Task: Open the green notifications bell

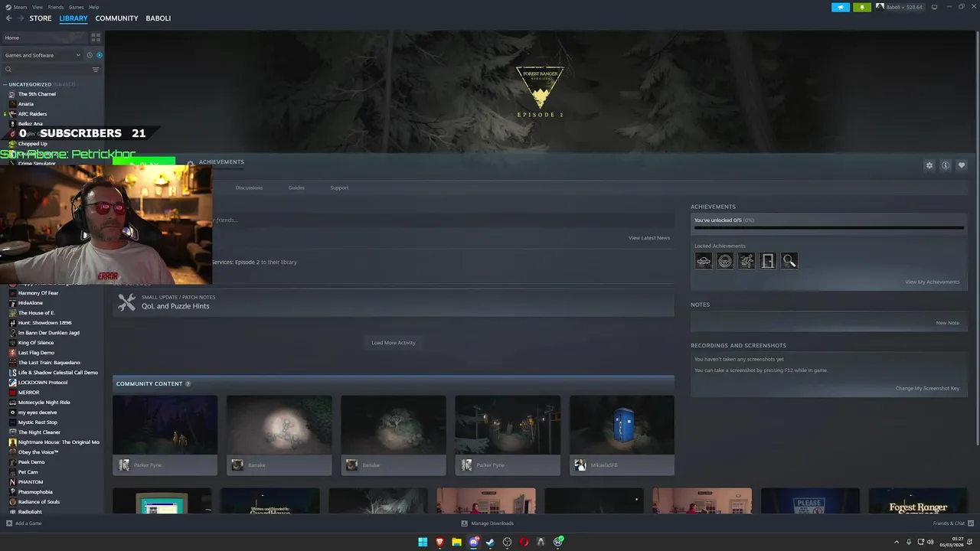Action: pyautogui.click(x=862, y=7)
